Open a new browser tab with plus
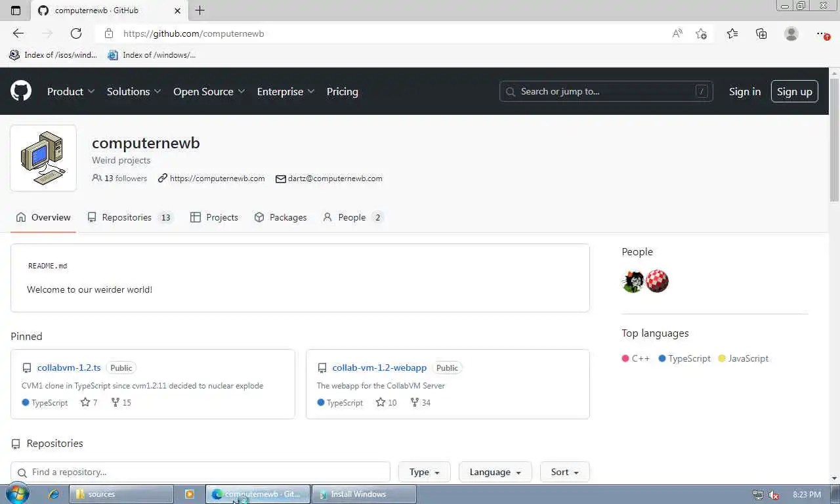840x504 pixels. pos(200,10)
